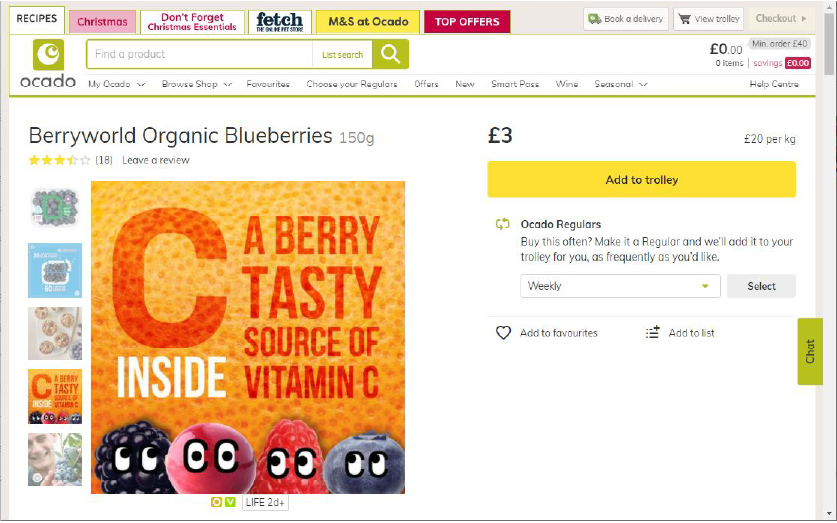Open the TOP OFFERS tab
The image size is (837, 523).
tap(466, 22)
